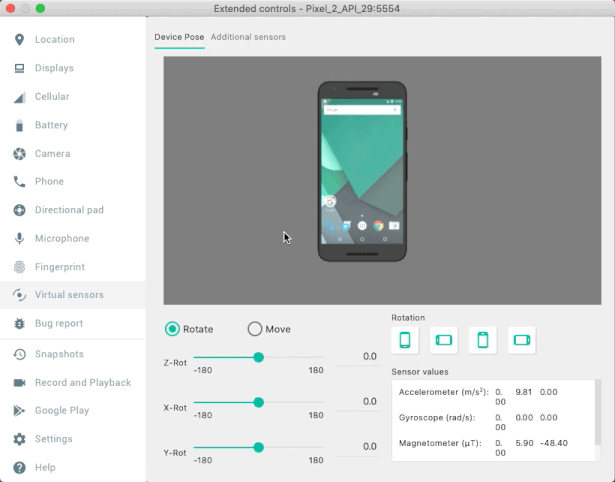Click the Snapshots history icon
Viewport: 615px width, 482px height.
click(19, 354)
